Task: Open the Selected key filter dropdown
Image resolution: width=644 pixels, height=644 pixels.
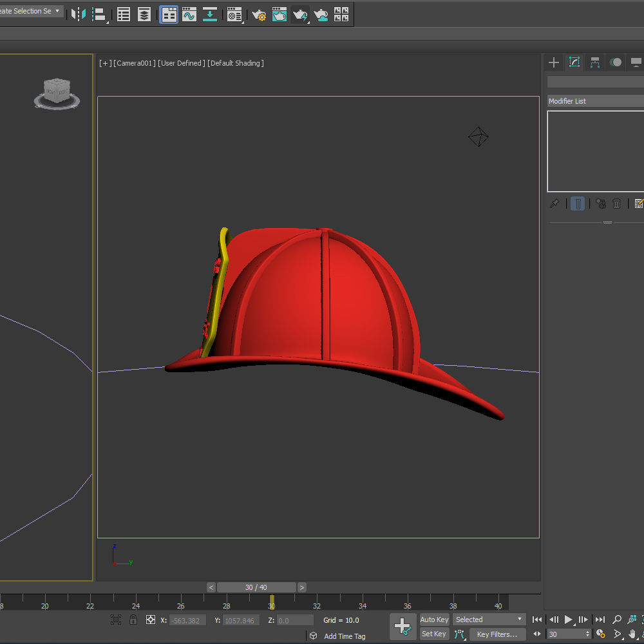Action: click(x=489, y=620)
